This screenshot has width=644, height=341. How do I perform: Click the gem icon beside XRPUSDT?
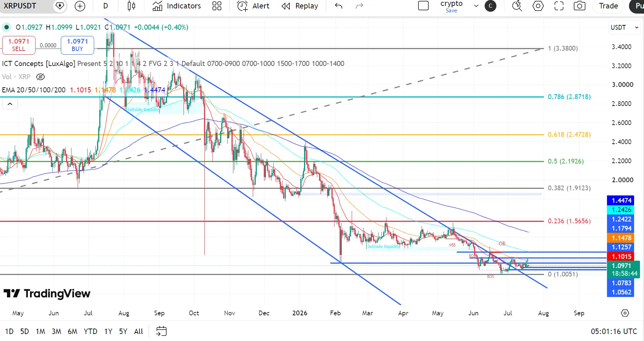60,6
